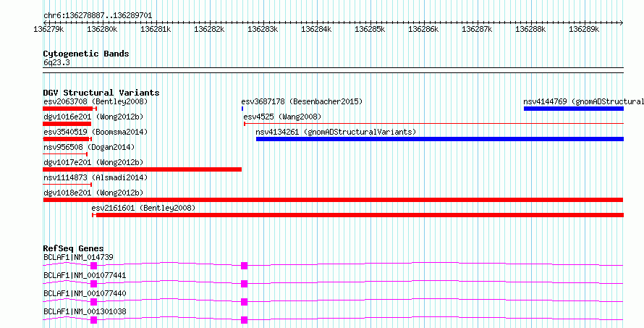Click the 136282k ruler tick label
Viewport: 644px width, 328px height.
[209, 29]
